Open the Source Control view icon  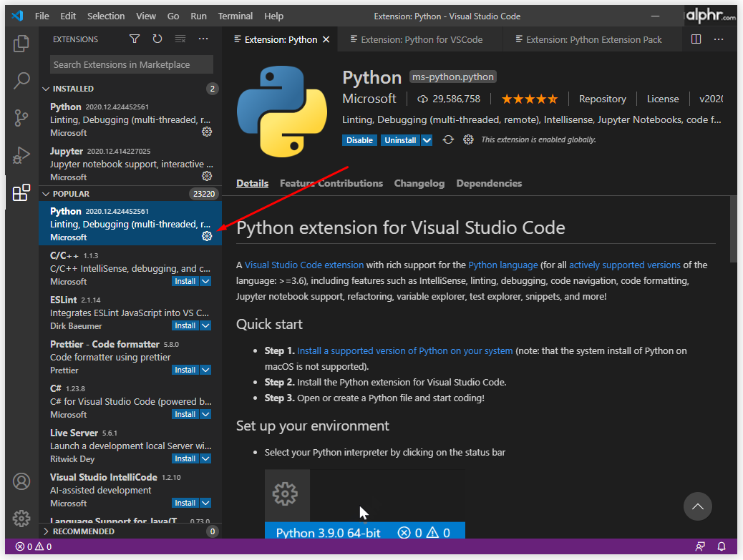coord(21,118)
